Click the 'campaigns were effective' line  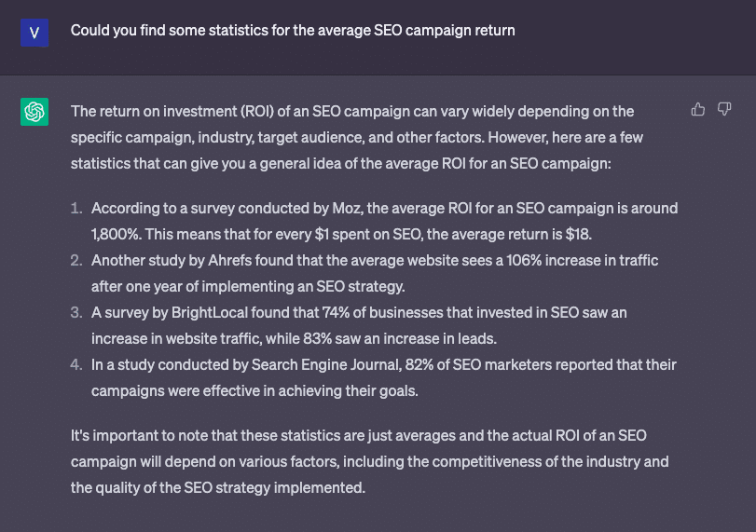[254, 390]
